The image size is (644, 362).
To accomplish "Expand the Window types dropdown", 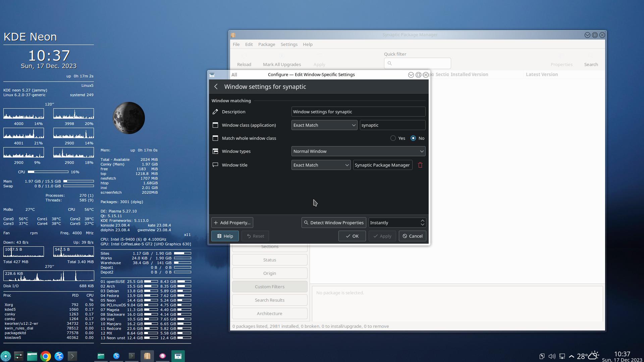I will point(358,151).
